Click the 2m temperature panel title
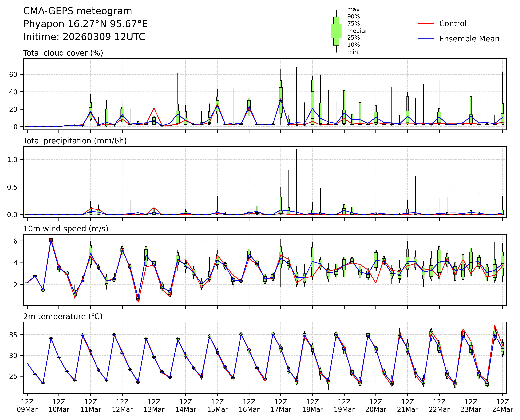This screenshot has height=420, width=520. pos(63,316)
